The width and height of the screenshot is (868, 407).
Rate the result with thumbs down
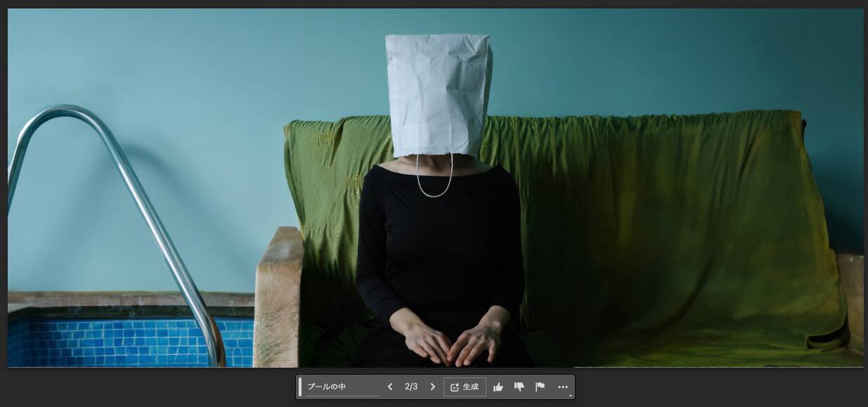[x=519, y=387]
